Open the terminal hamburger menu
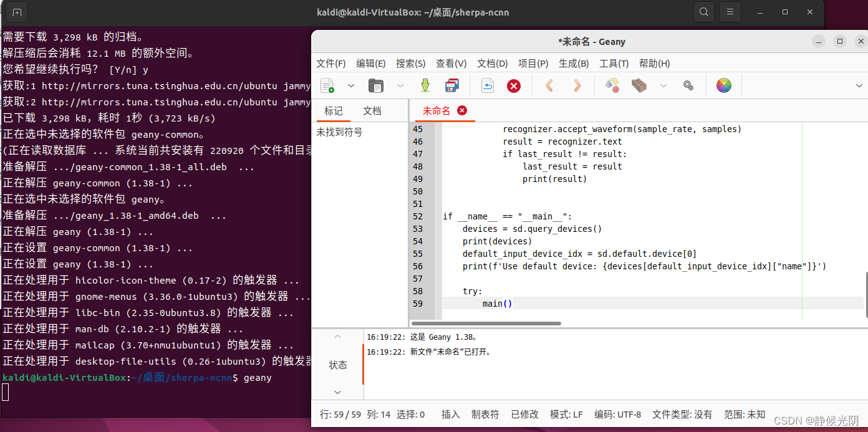This screenshot has width=868, height=432. [730, 12]
